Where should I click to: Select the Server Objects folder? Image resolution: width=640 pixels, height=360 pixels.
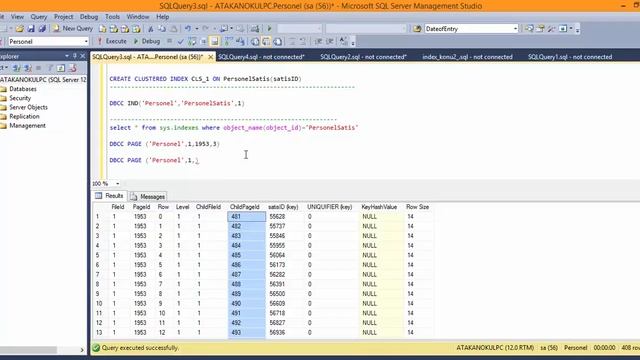click(28, 107)
